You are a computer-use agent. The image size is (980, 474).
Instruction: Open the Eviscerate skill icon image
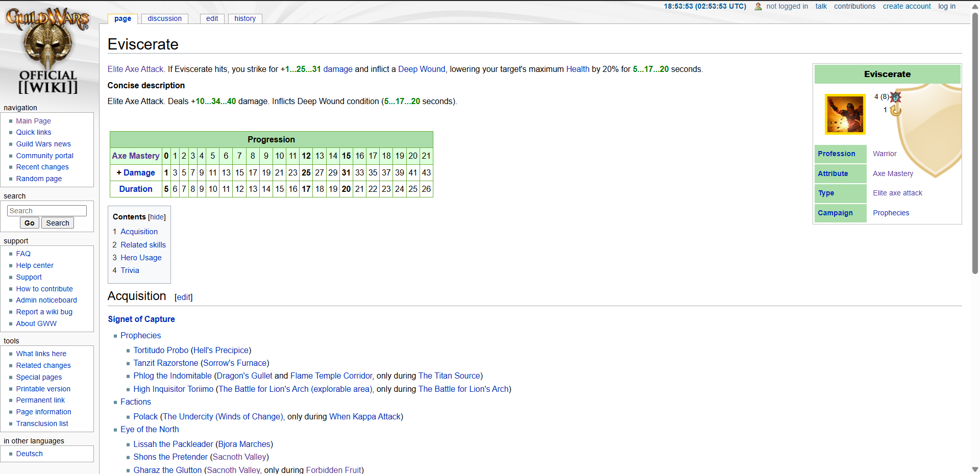pyautogui.click(x=845, y=114)
